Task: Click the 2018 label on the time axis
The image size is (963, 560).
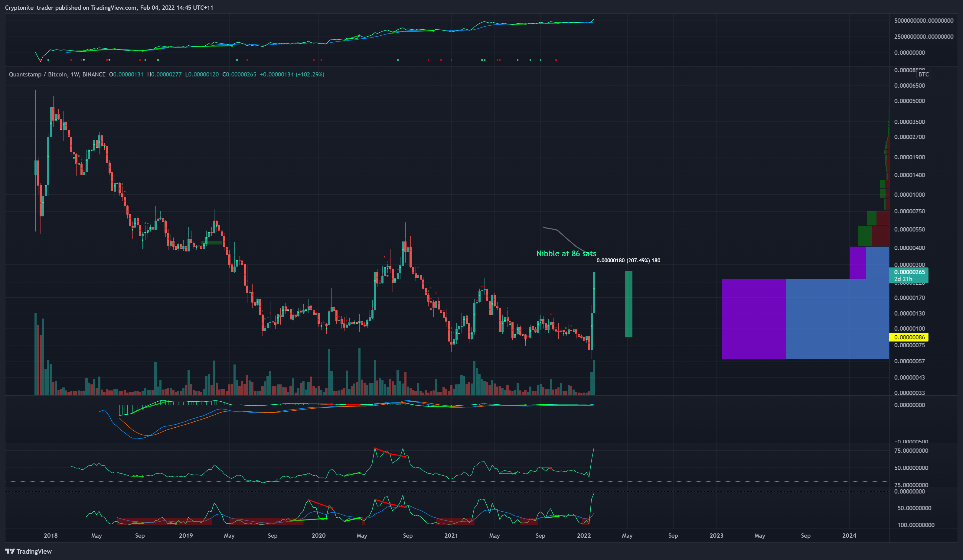Action: pos(51,536)
